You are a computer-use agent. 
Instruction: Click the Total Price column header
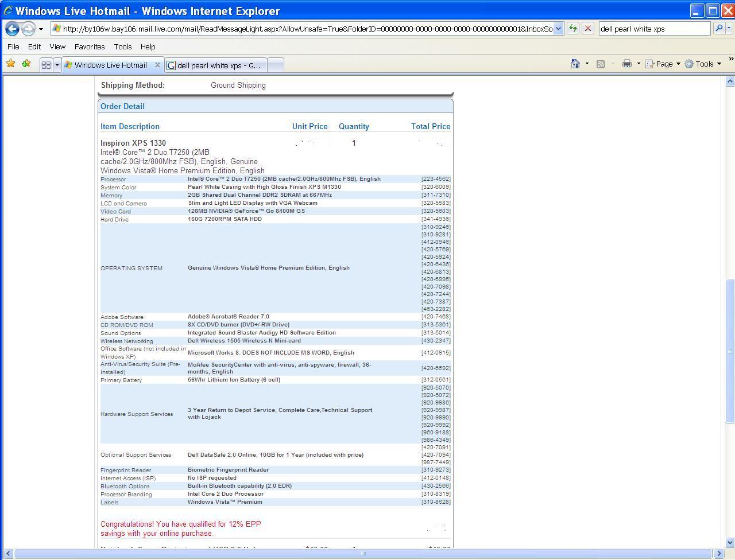pos(431,126)
